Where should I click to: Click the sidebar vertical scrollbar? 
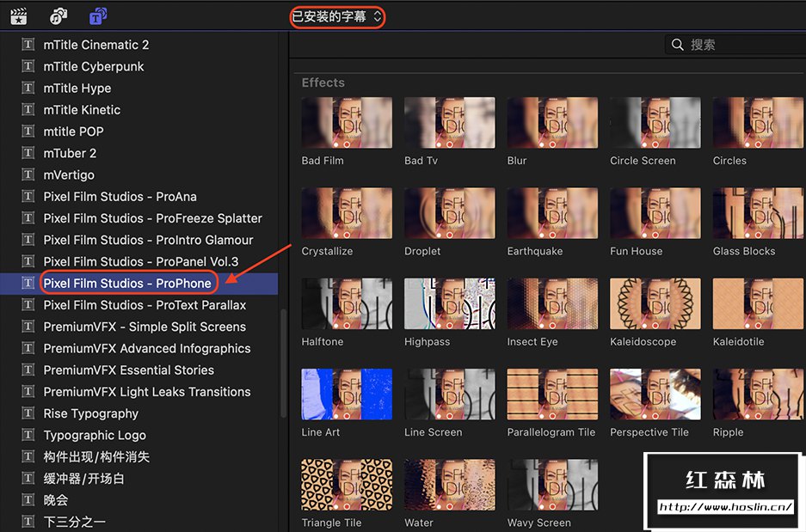[x=283, y=364]
